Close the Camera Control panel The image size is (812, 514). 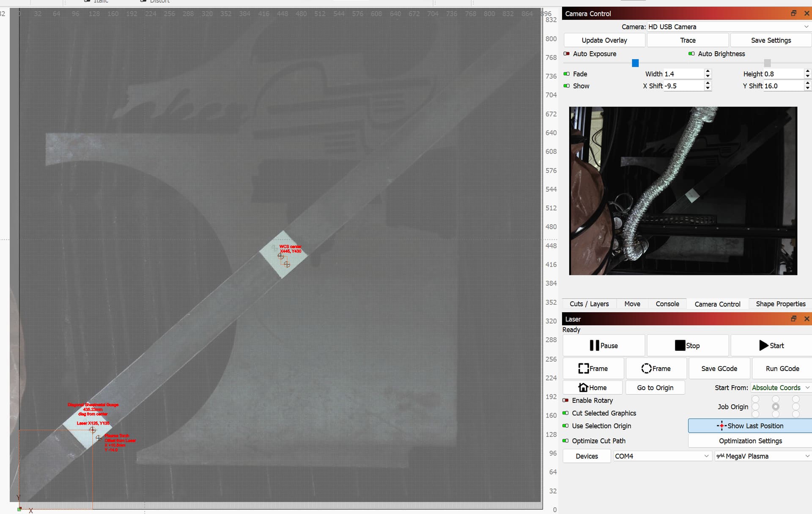click(807, 13)
